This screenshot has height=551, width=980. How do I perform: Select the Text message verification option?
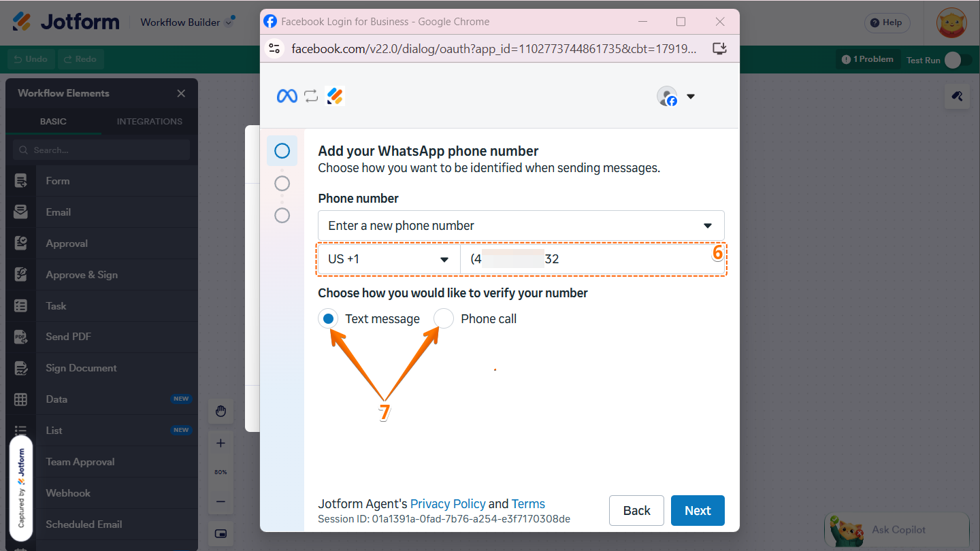coord(329,318)
